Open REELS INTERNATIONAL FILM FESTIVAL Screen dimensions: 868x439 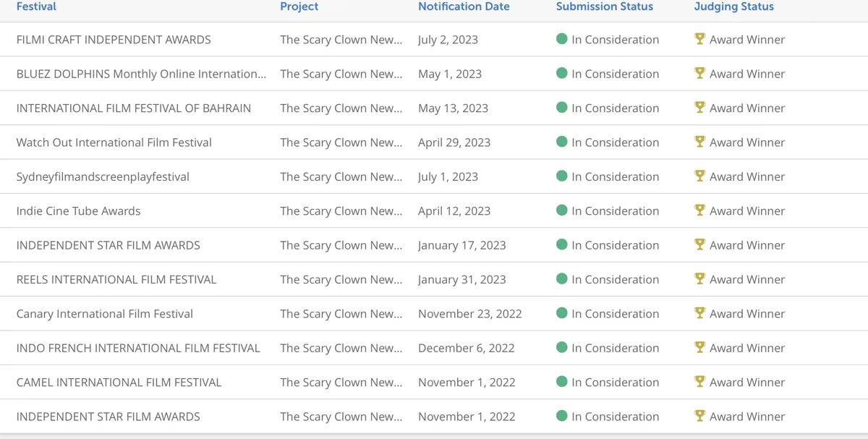116,280
